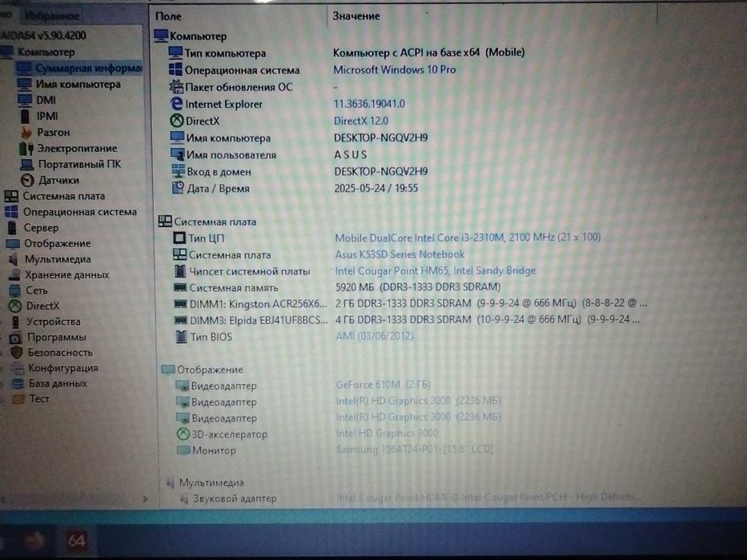The image size is (747, 560).
Task: Select the Мультимедиа sidebar icon
Action: [x=14, y=259]
